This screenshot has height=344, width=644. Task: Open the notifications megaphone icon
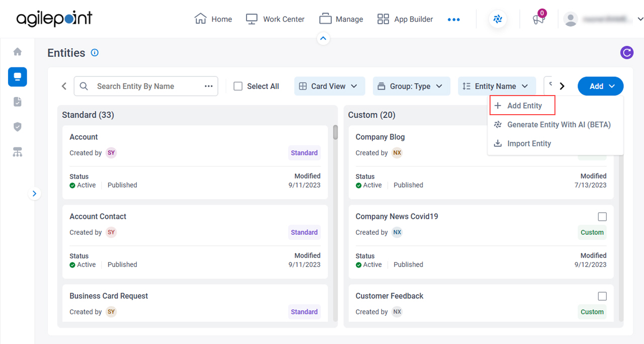point(538,20)
